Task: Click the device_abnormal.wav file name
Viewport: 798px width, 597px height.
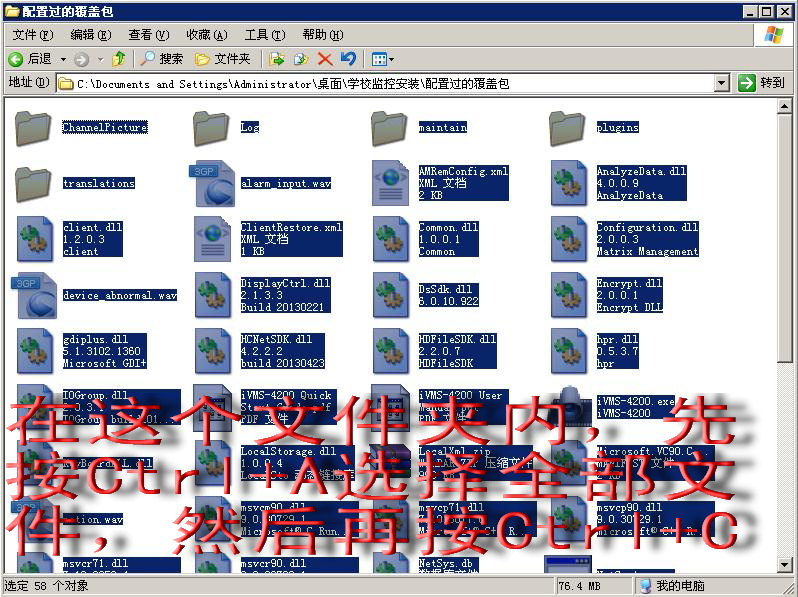Action: [120, 295]
